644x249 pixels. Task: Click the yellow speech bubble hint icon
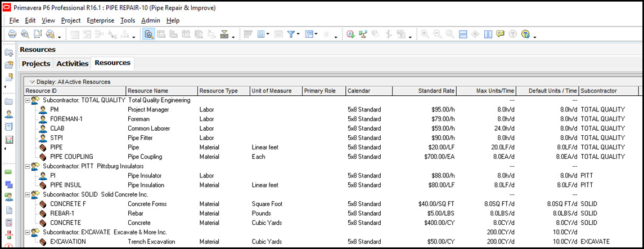(x=500, y=34)
